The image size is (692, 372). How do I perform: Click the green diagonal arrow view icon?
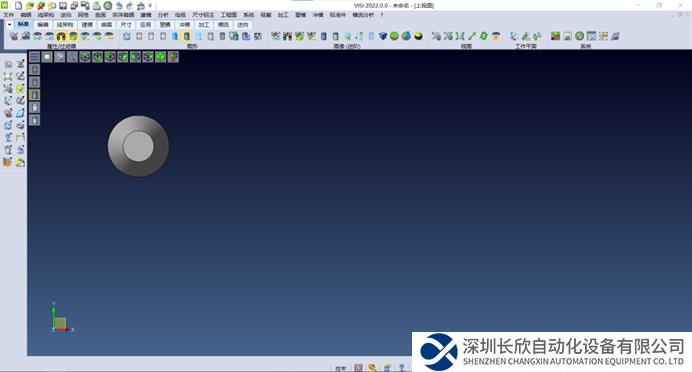click(x=472, y=36)
